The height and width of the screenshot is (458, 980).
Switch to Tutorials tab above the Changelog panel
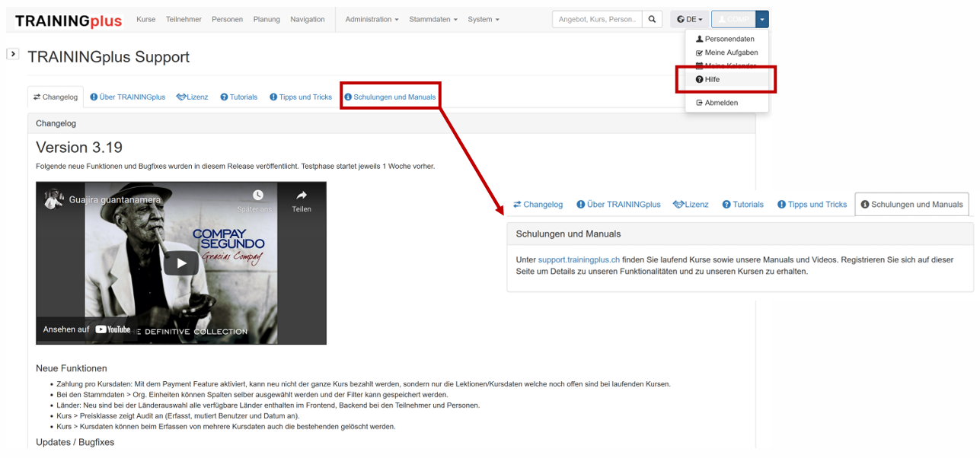coord(239,97)
